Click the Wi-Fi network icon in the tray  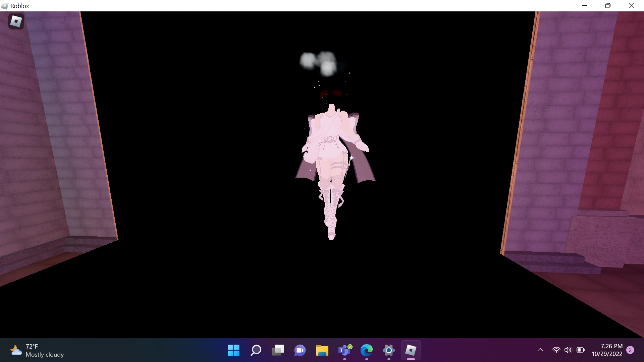click(x=556, y=350)
